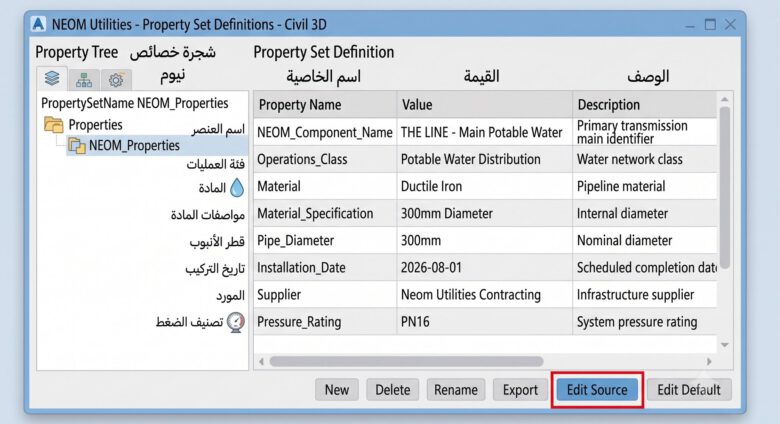Click the اسم العنصر label in tree

pos(218,129)
